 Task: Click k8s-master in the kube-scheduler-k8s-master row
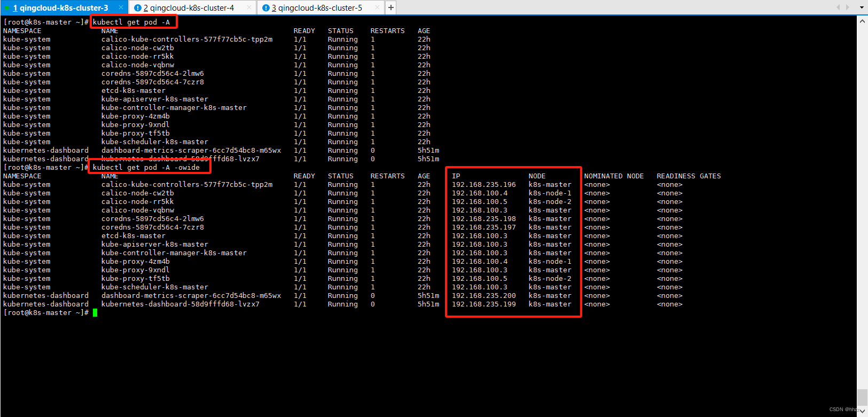(550, 287)
